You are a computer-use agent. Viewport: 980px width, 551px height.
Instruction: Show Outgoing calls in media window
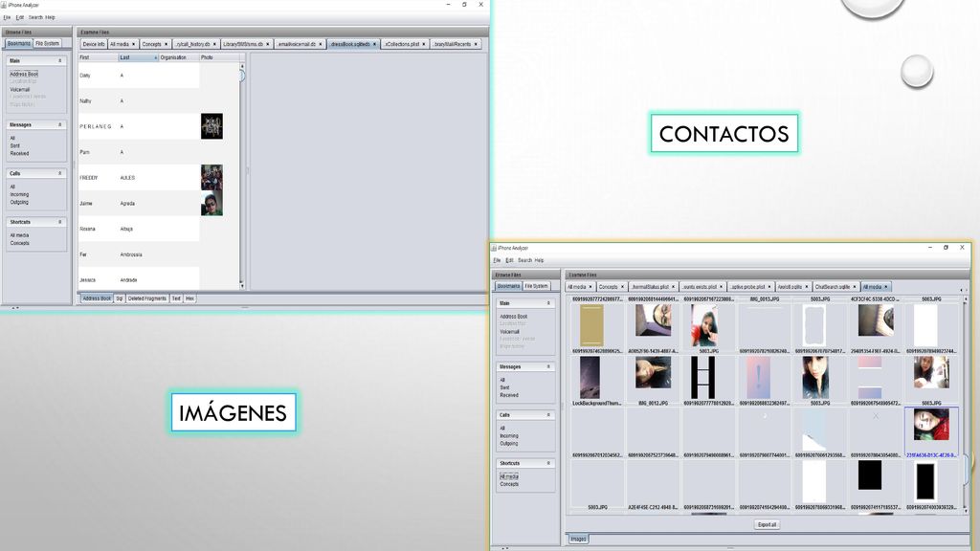(509, 444)
